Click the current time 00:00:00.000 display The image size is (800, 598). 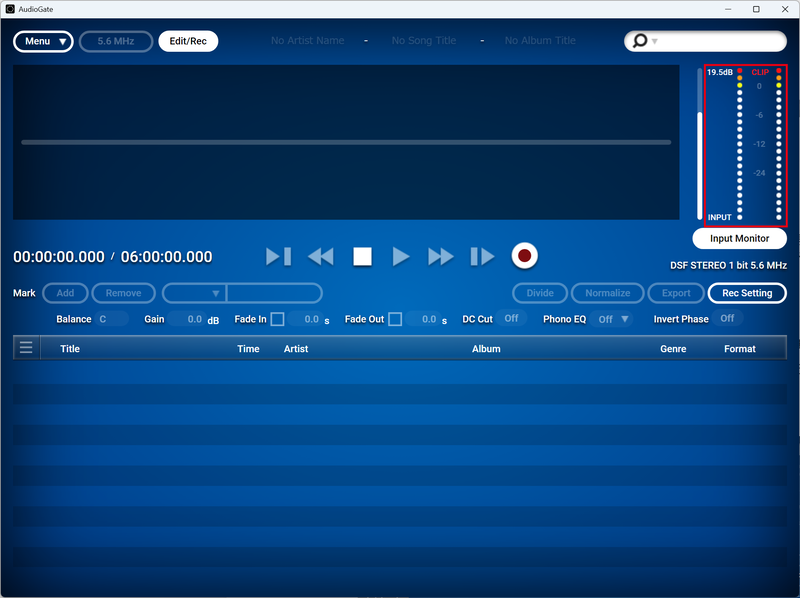[59, 257]
